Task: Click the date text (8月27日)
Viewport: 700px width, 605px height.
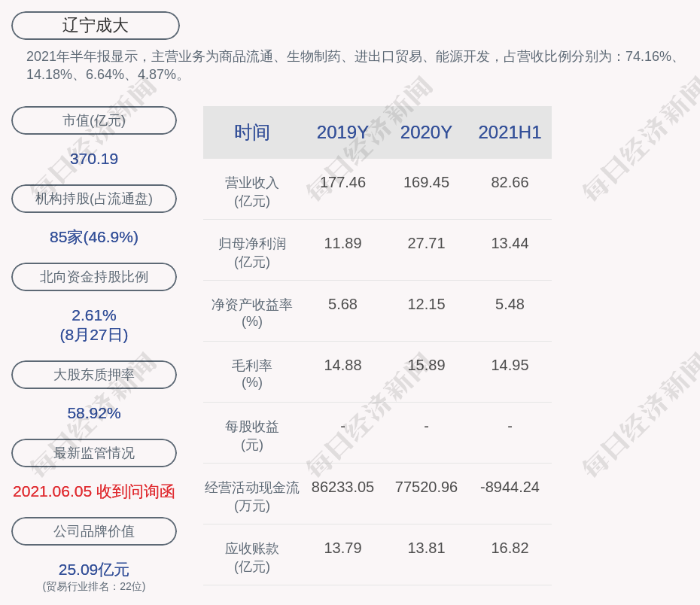Action: (94, 335)
